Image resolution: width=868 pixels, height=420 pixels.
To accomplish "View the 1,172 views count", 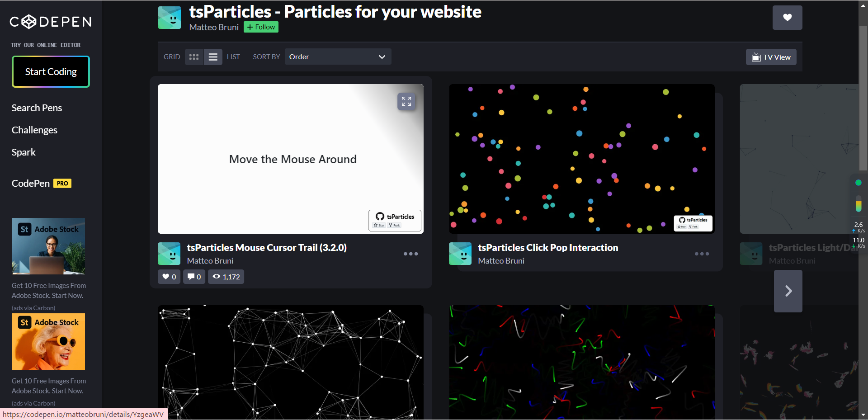I will point(226,277).
